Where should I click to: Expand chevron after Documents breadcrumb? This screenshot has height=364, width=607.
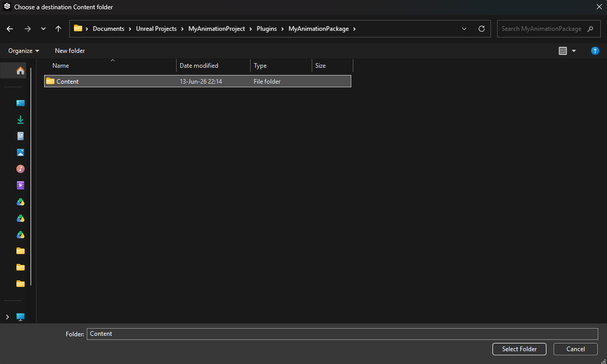(x=130, y=29)
